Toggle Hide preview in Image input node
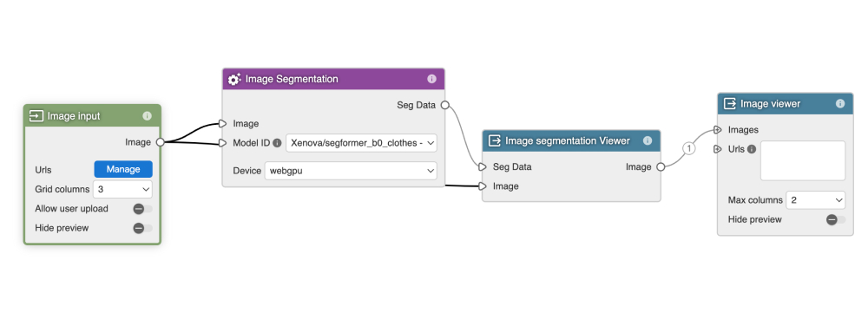The image size is (868, 319). 143,228
